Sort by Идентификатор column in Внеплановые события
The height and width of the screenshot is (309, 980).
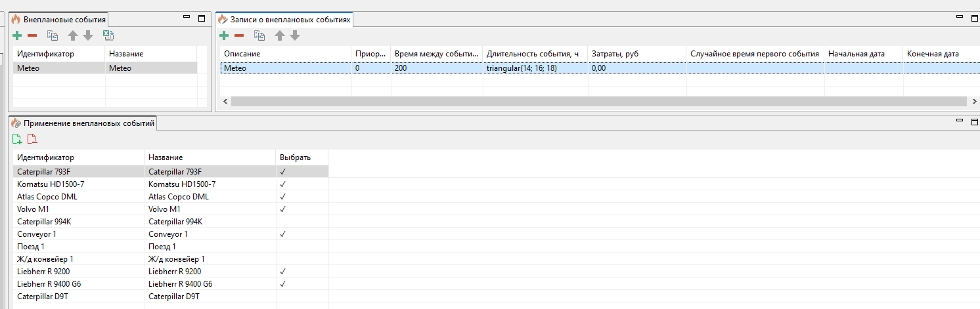(59, 53)
